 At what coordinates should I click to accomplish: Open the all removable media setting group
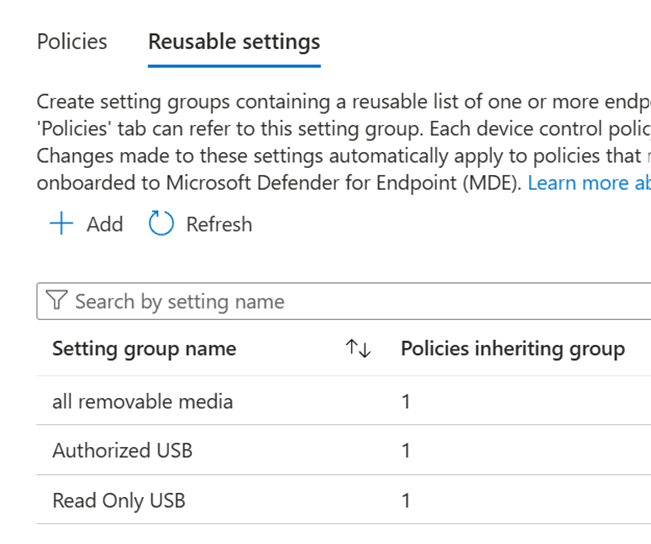coord(142,402)
